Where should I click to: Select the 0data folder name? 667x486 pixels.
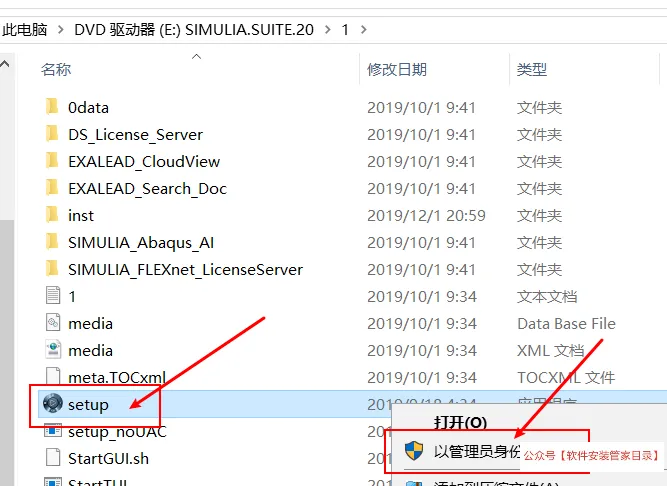coord(88,108)
